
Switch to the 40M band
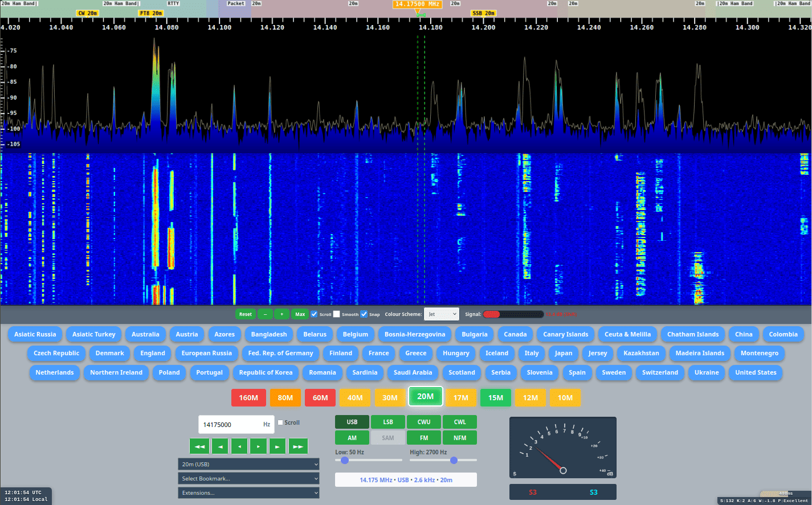click(x=354, y=397)
